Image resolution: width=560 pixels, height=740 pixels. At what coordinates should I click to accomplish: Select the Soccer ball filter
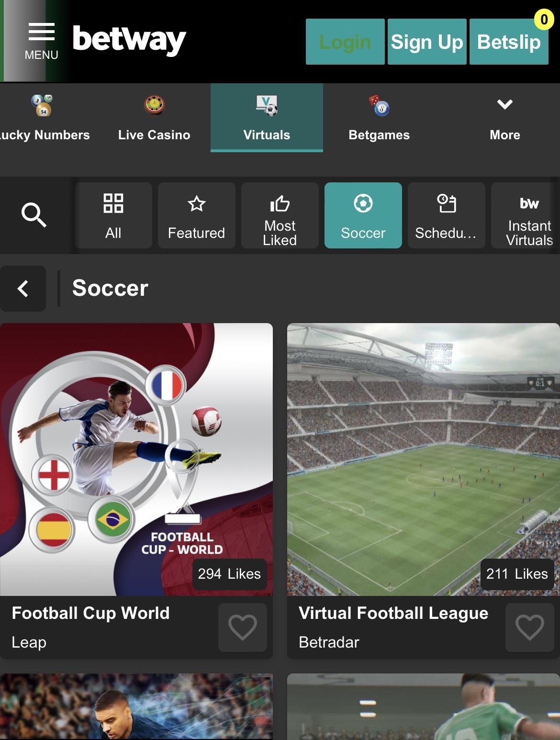[x=363, y=215]
